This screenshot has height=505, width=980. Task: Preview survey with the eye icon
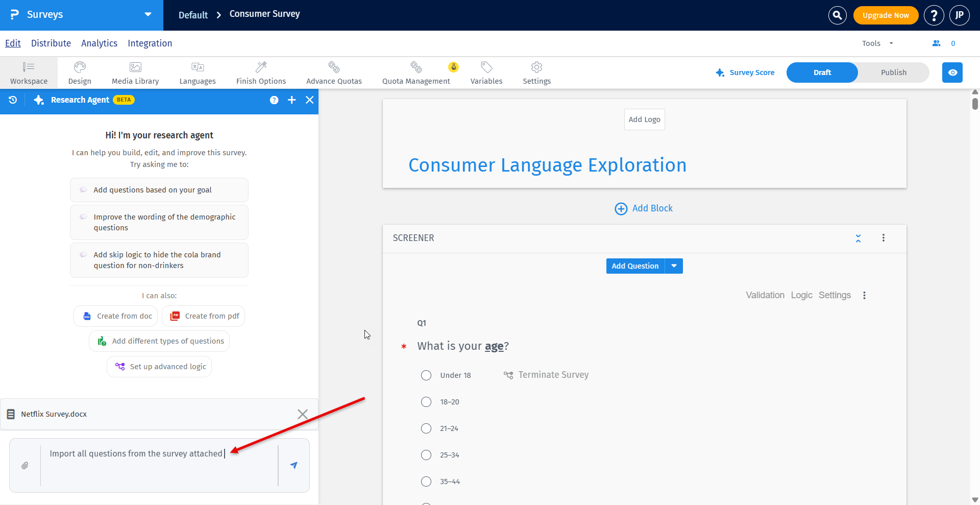pyautogui.click(x=952, y=73)
